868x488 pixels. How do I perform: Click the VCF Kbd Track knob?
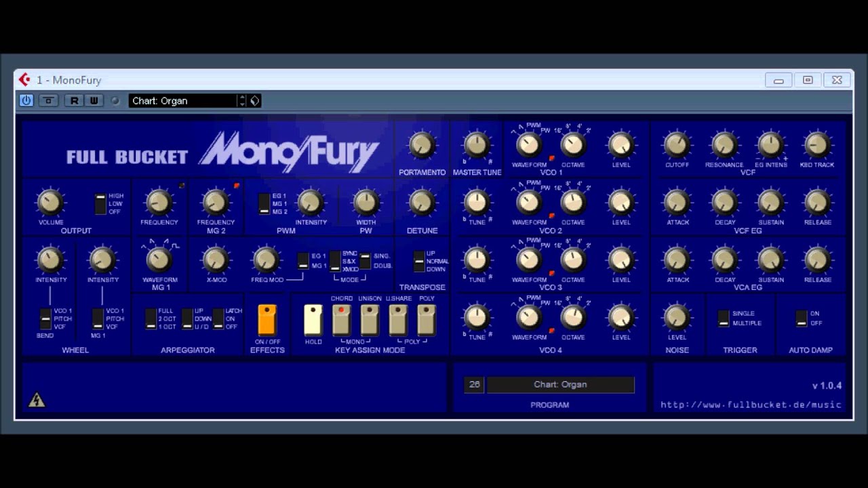pos(817,144)
